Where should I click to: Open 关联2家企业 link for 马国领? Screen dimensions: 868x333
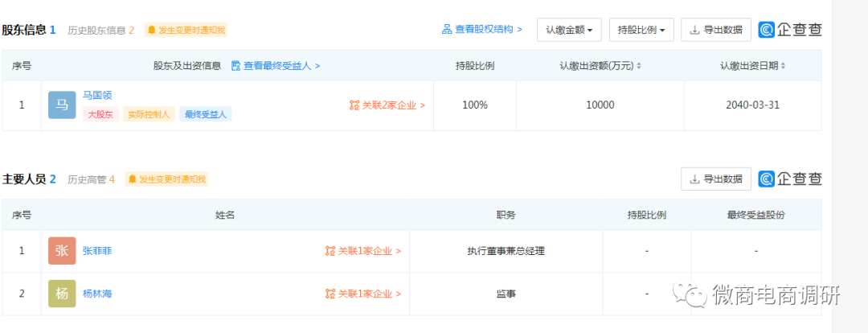(387, 105)
